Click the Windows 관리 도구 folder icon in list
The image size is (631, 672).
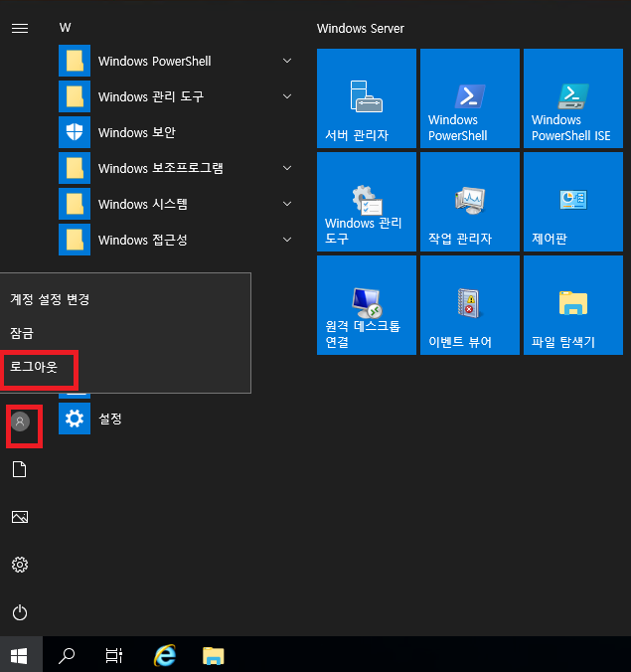[x=75, y=96]
